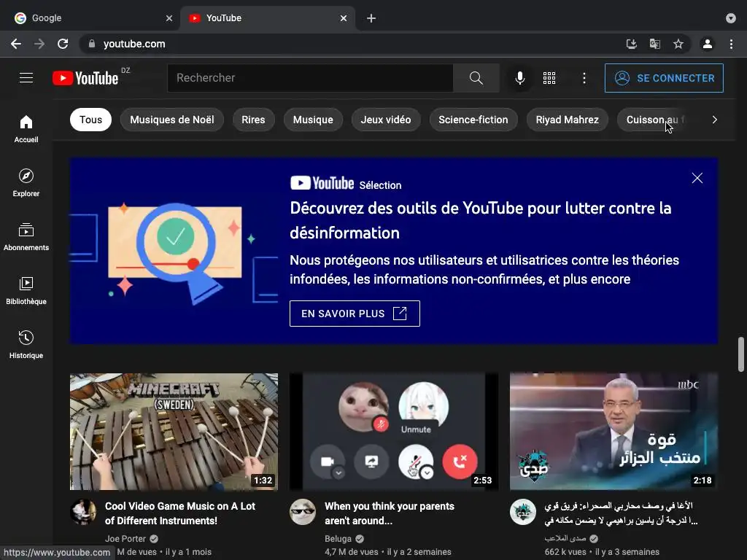
Task: Click the install app icon in address bar
Action: point(631,44)
